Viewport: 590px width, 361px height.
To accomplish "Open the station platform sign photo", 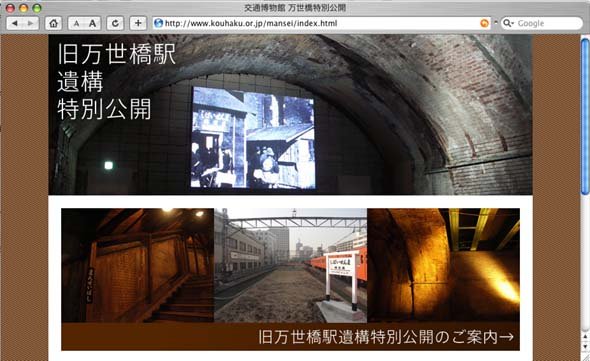I will (290, 265).
